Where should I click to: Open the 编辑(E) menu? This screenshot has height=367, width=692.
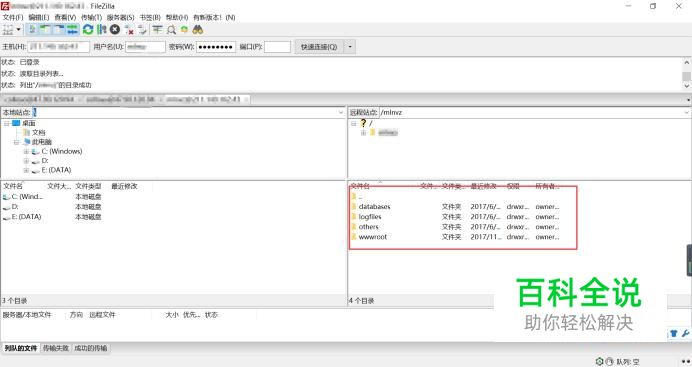pos(39,17)
